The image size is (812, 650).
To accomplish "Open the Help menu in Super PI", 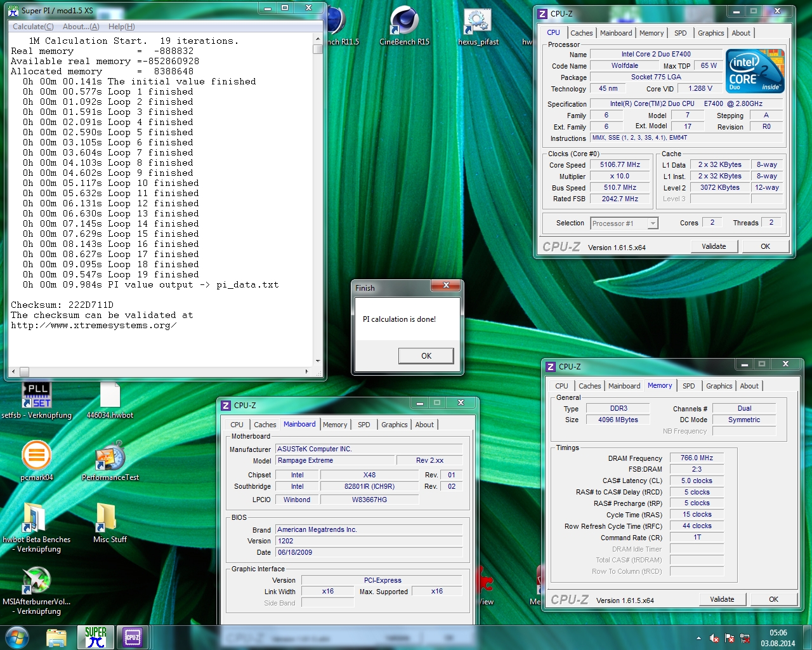I will [121, 27].
